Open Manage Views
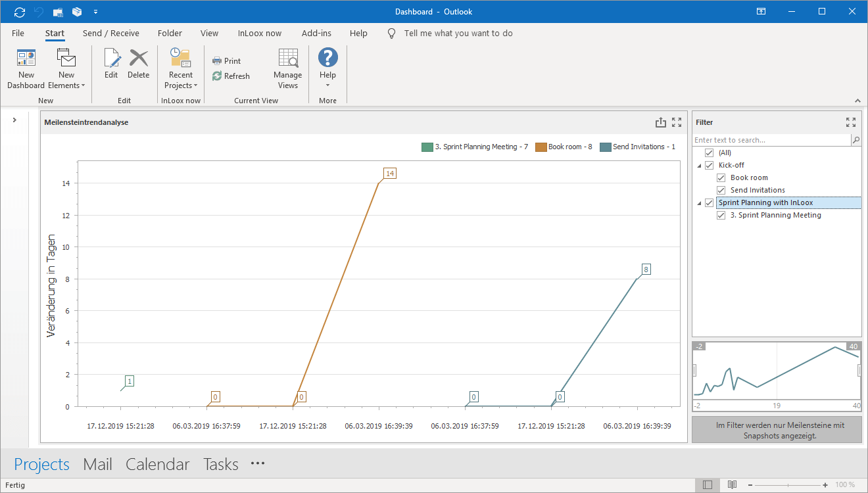 click(x=287, y=69)
